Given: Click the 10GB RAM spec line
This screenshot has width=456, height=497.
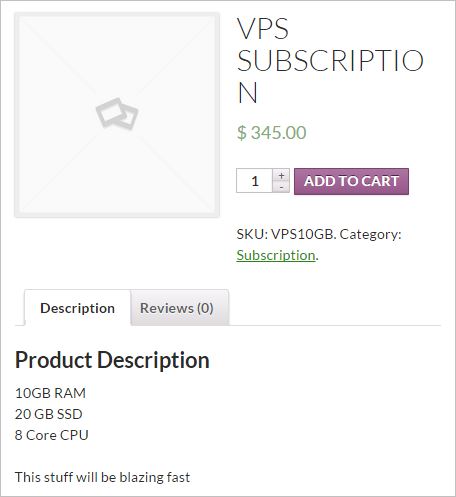Looking at the screenshot, I should 50,393.
